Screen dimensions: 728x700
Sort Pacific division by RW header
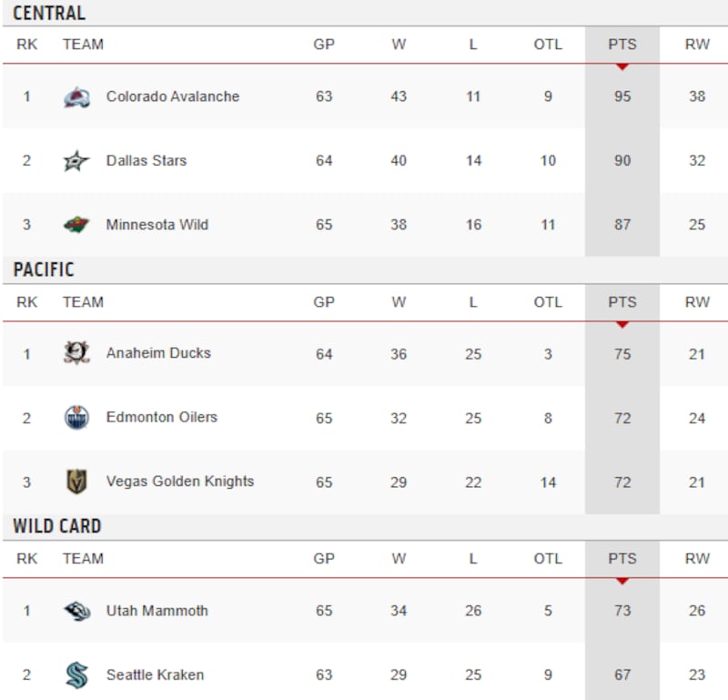point(697,302)
